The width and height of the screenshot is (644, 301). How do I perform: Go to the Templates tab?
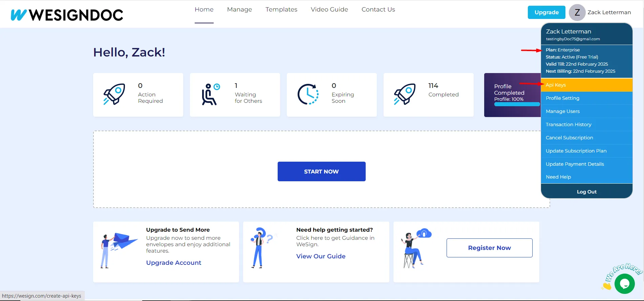[x=281, y=9]
